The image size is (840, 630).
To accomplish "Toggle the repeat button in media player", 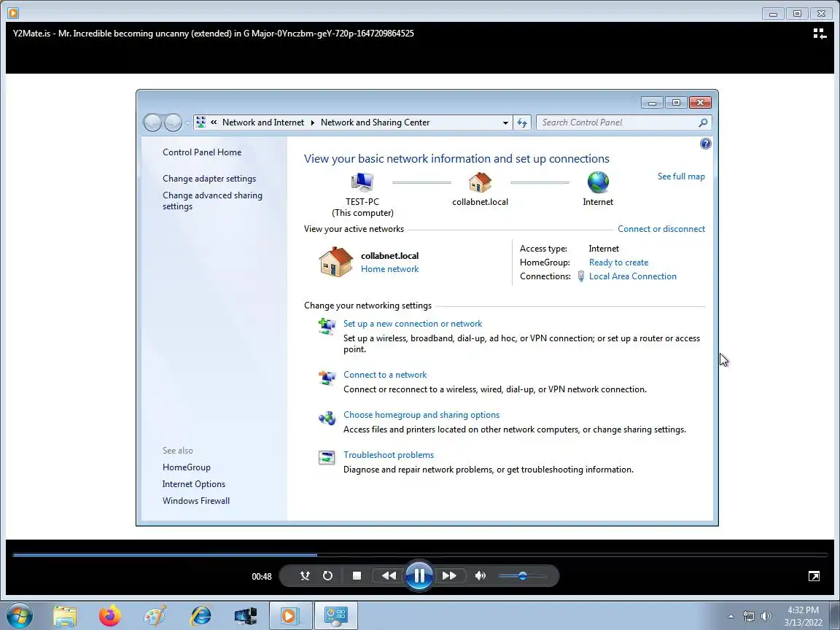I will point(327,576).
